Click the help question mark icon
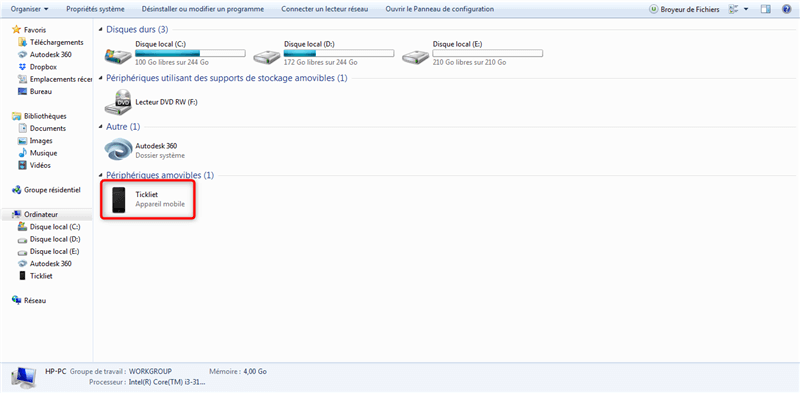Image resolution: width=800 pixels, height=393 pixels. click(786, 9)
